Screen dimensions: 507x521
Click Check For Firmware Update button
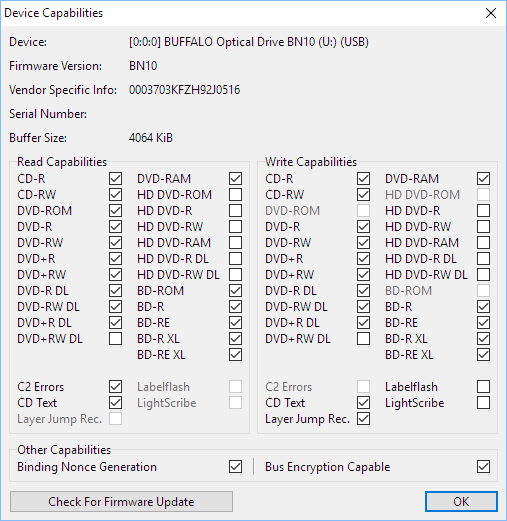pos(121,501)
